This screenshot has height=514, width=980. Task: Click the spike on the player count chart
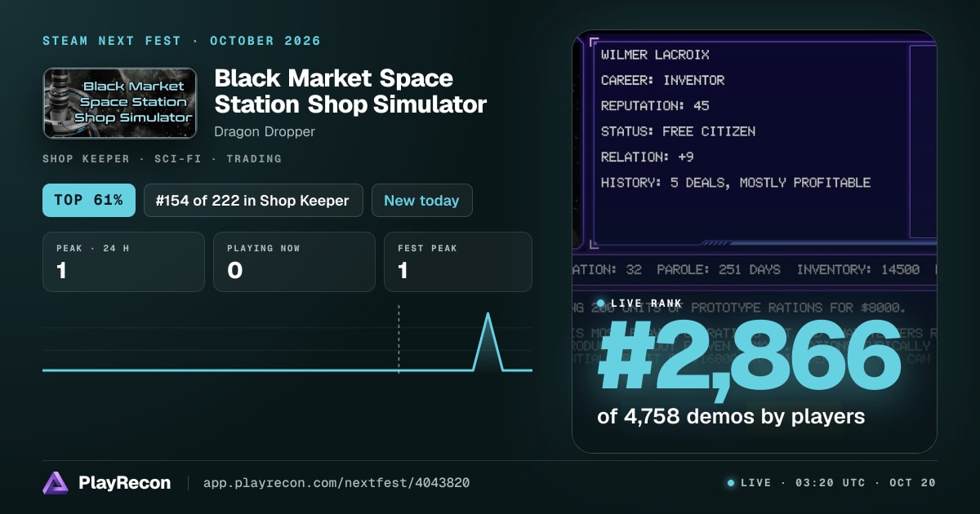pyautogui.click(x=488, y=341)
